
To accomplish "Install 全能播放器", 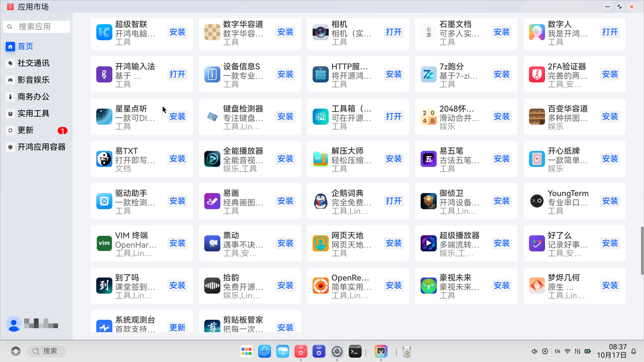I will pyautogui.click(x=285, y=159).
